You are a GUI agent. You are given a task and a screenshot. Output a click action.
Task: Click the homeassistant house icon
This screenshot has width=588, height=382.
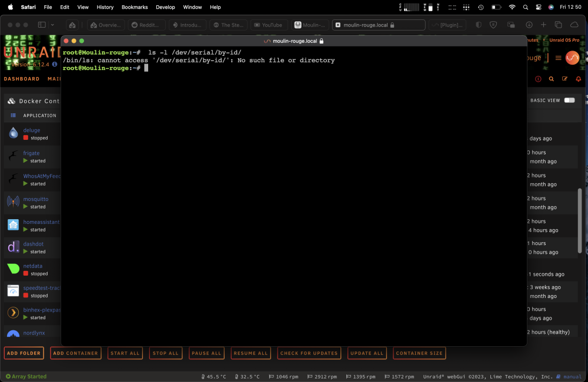click(x=14, y=224)
